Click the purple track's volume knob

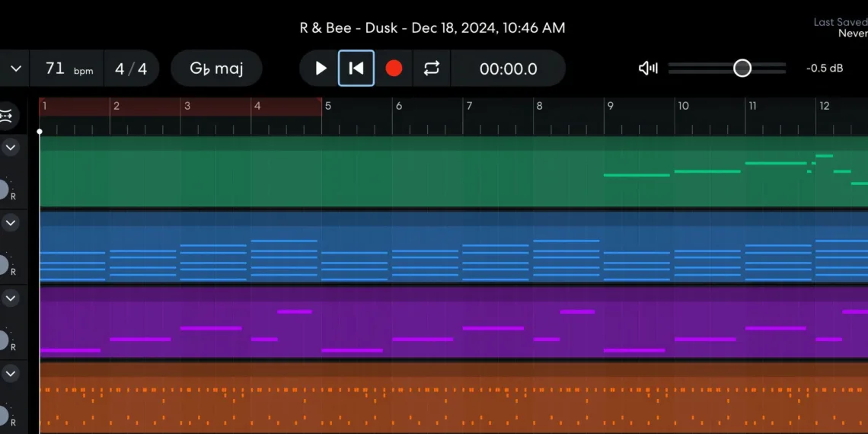pos(3,340)
